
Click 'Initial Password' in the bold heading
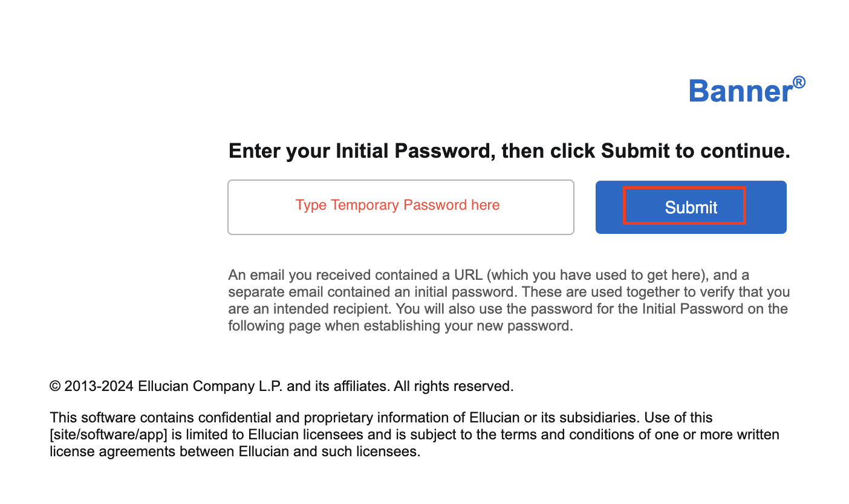(411, 151)
